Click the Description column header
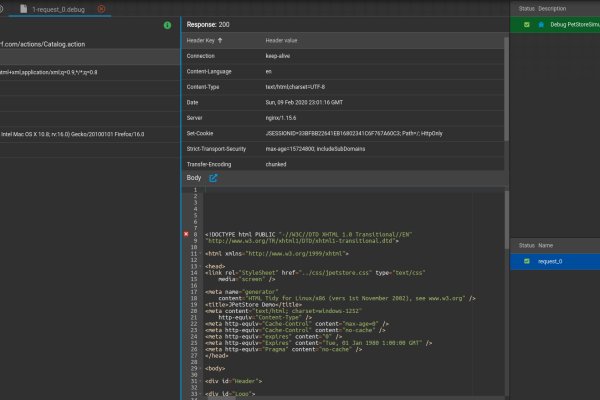Screen dimensions: 600x400 coord(552,8)
